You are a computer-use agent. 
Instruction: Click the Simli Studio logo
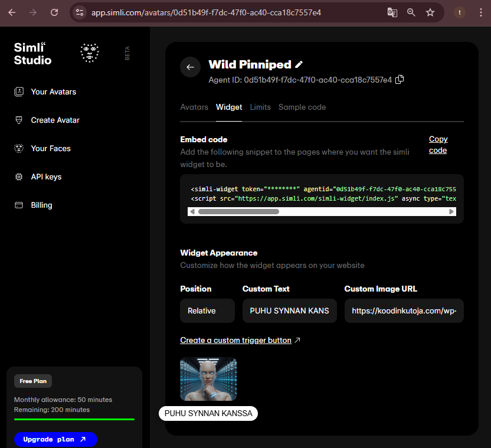point(32,54)
